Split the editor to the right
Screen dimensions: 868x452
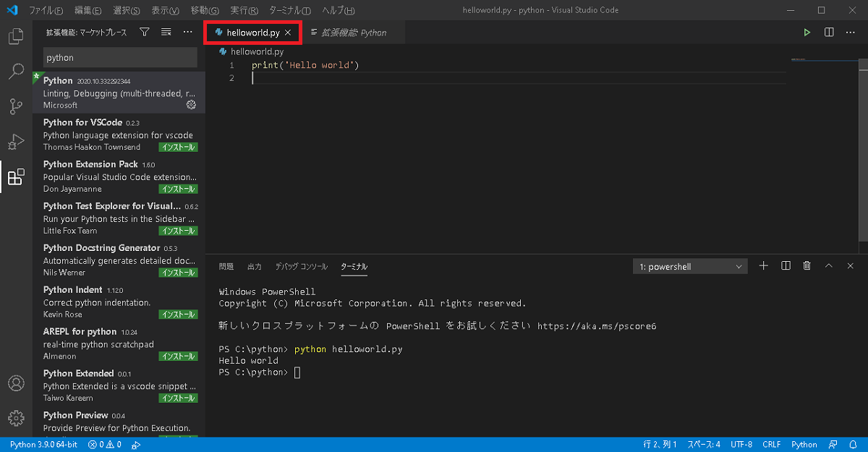coord(829,33)
